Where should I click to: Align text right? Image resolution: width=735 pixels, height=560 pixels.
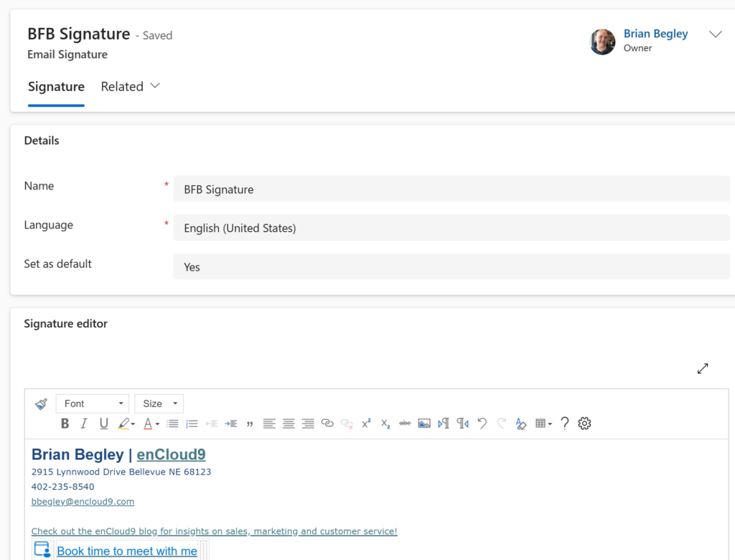click(308, 424)
